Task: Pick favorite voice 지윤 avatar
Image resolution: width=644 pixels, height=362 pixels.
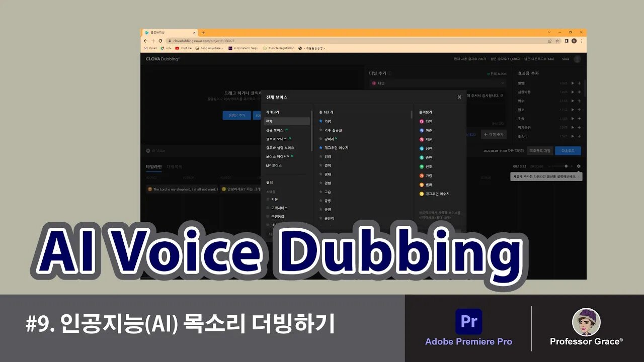Action: (422, 139)
